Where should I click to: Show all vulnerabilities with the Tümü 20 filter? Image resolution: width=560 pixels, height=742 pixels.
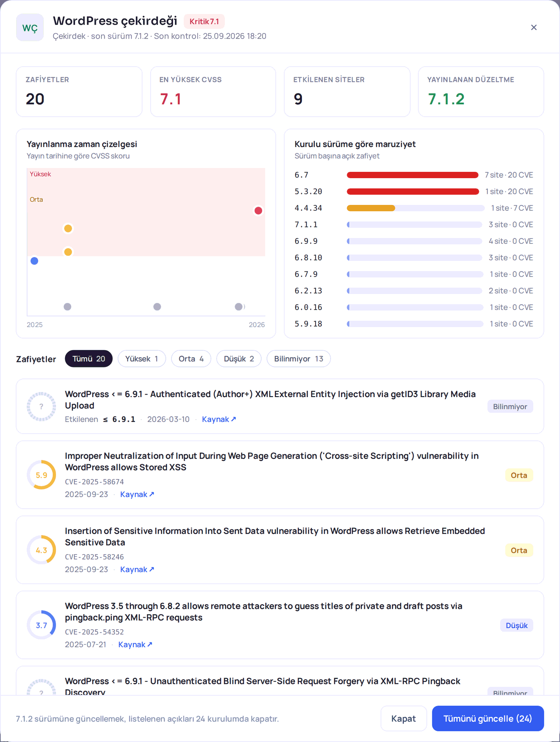[x=89, y=359]
